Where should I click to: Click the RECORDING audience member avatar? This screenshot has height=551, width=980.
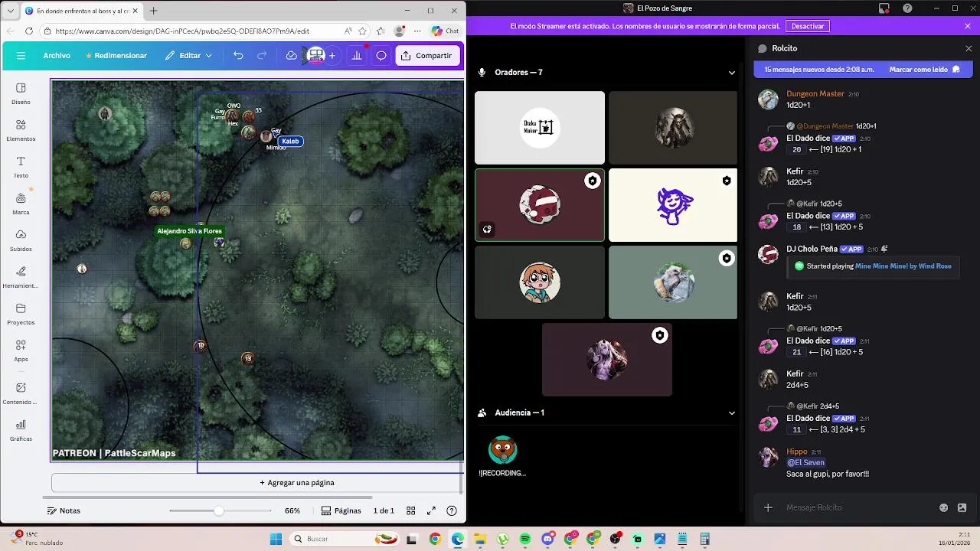(x=502, y=450)
